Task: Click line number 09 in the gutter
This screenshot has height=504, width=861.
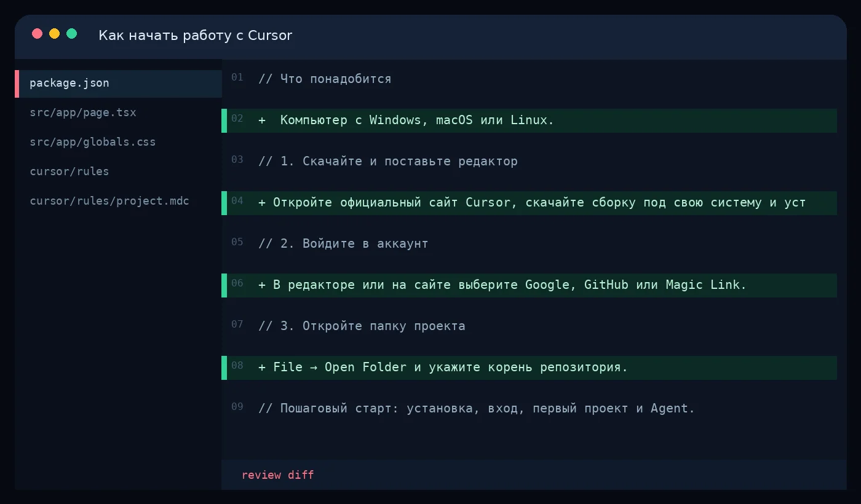Action: coord(237,407)
